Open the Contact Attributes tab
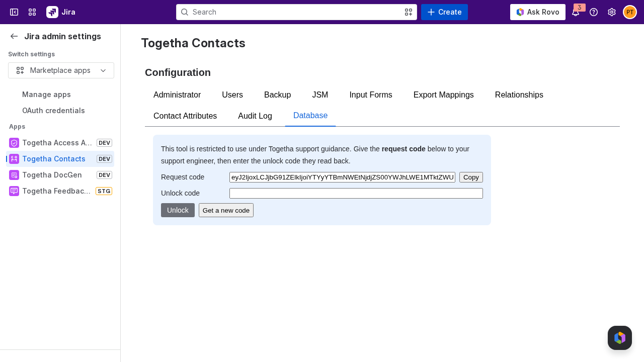This screenshot has height=362, width=644. [x=185, y=116]
